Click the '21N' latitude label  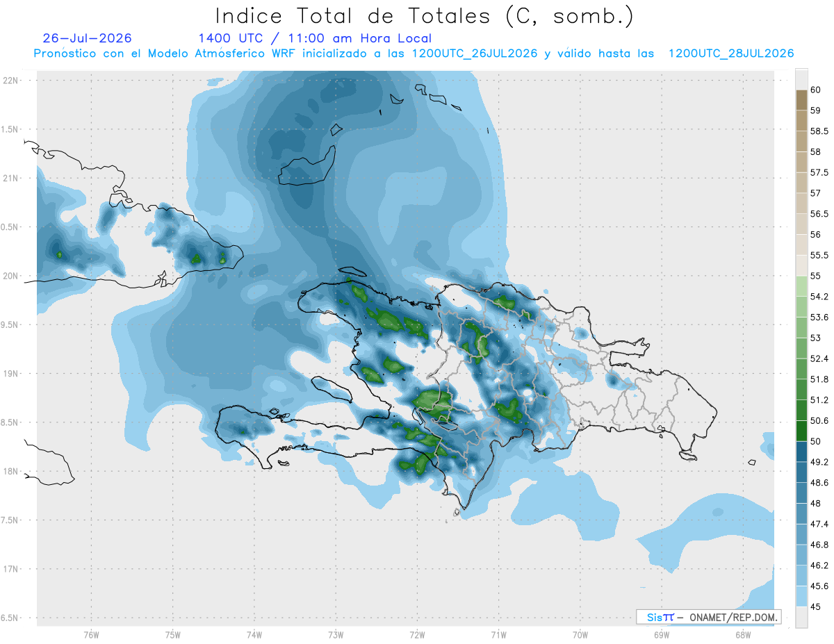[x=10, y=178]
